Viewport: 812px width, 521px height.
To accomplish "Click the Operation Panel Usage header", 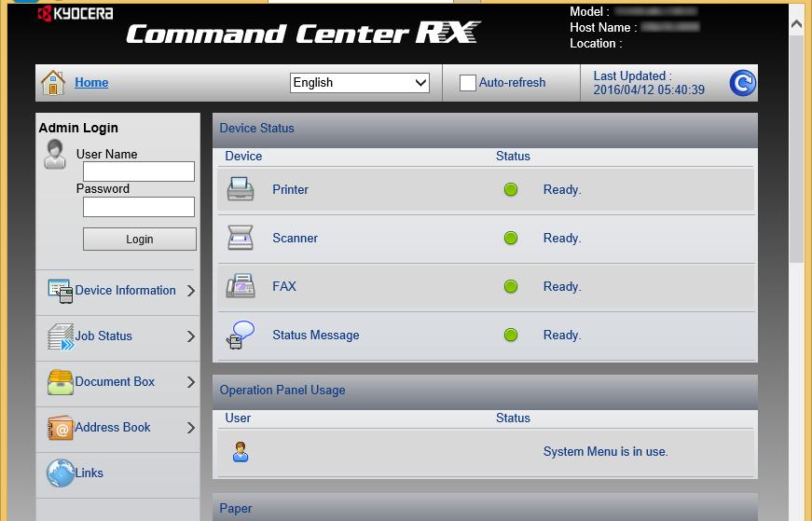I will click(485, 391).
